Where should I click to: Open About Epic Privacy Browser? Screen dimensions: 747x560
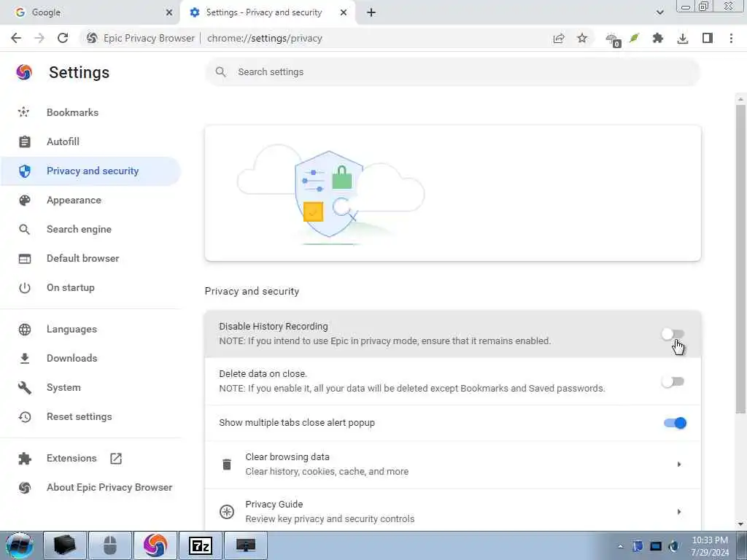[90, 487]
